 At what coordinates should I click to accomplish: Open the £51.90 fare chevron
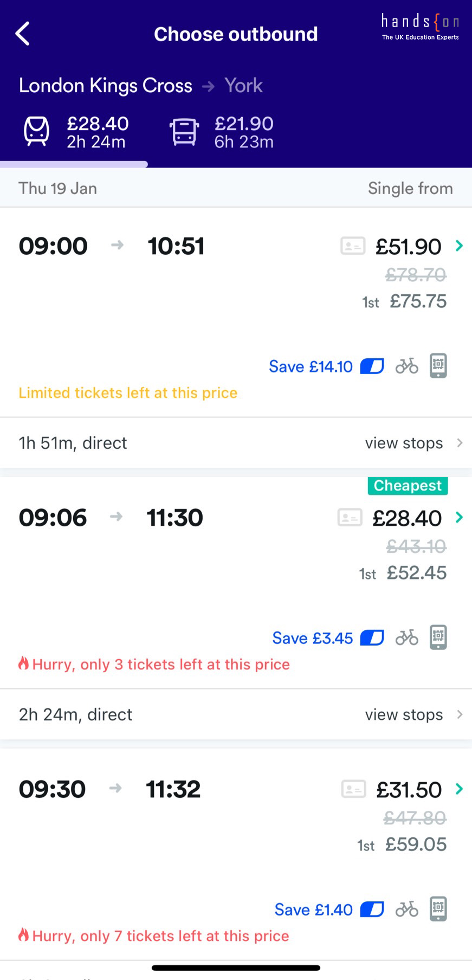(x=460, y=246)
